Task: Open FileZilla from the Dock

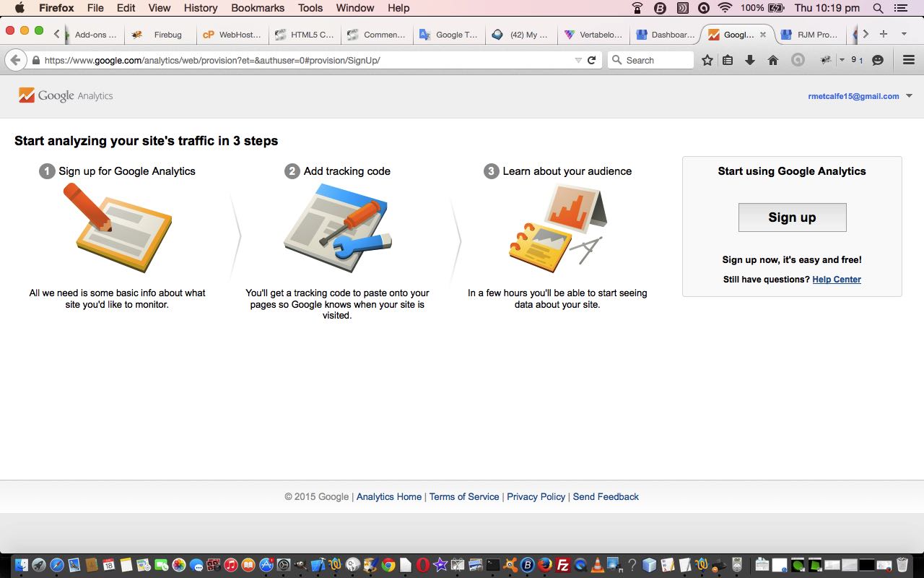Action: coord(563,565)
